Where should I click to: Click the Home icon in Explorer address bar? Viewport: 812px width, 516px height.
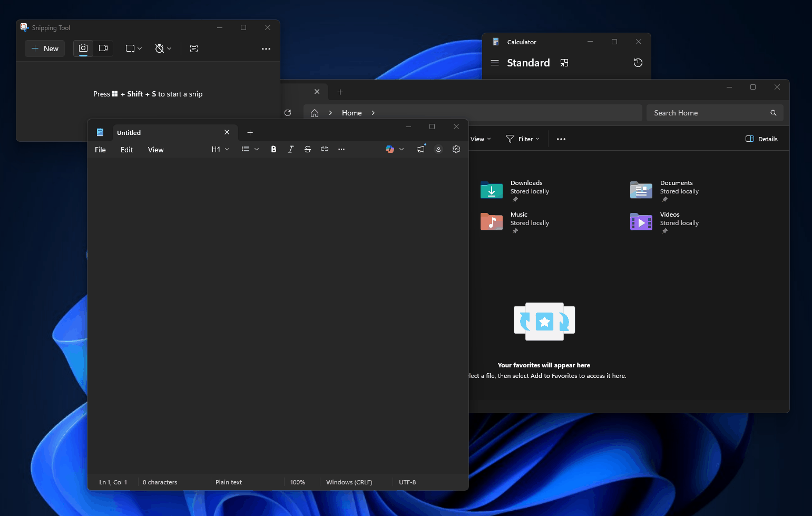point(315,113)
